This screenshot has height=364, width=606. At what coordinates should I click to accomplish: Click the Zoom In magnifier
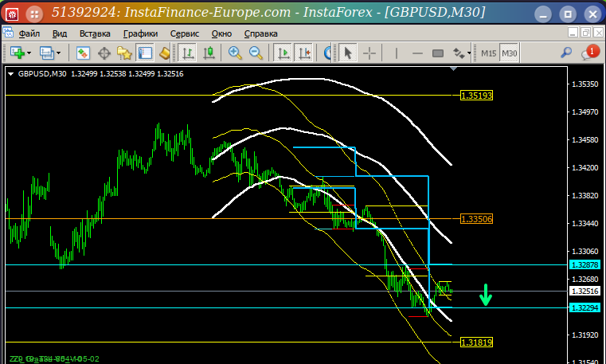click(235, 53)
